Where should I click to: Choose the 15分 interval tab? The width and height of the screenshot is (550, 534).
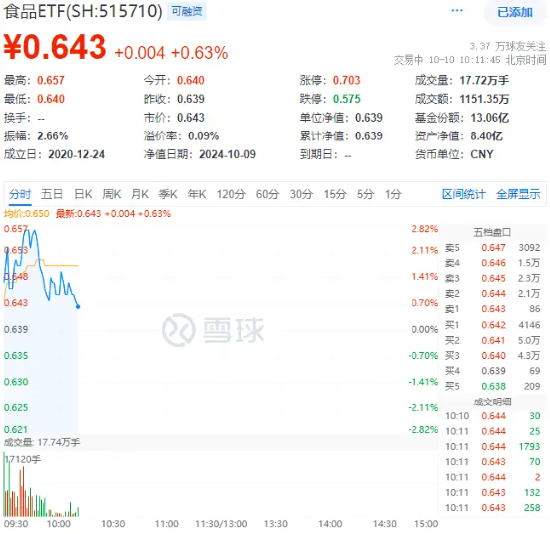pyautogui.click(x=335, y=194)
